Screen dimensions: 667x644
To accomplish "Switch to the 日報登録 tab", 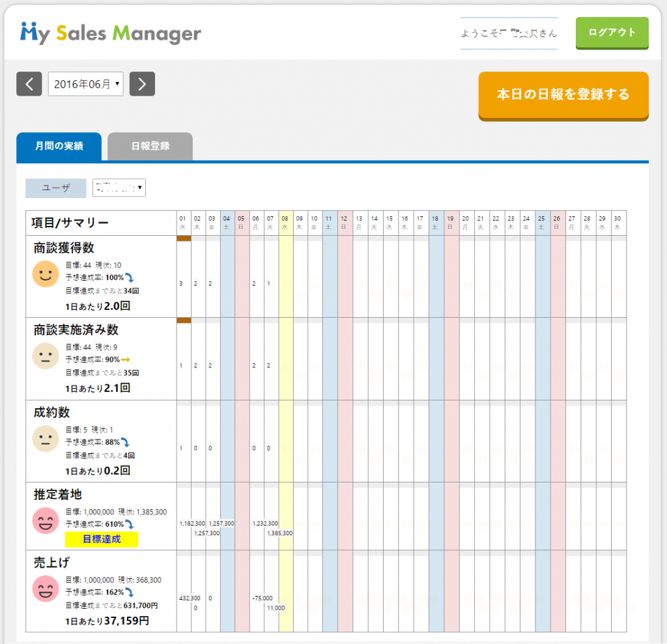I will click(150, 147).
